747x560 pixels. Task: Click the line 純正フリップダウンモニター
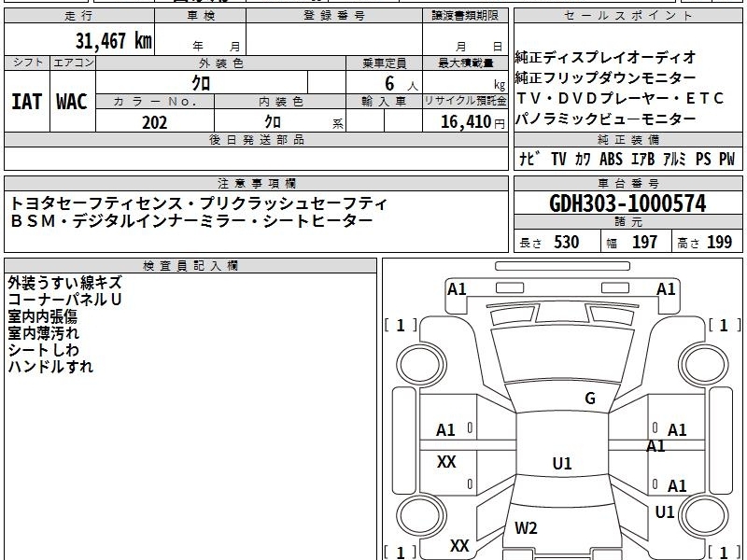point(605,78)
